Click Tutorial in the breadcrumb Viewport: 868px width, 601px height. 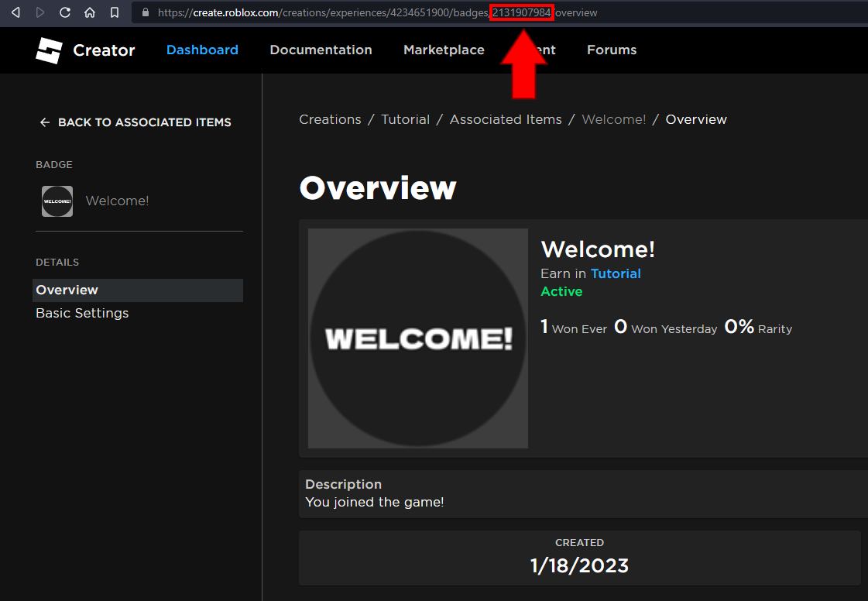405,119
